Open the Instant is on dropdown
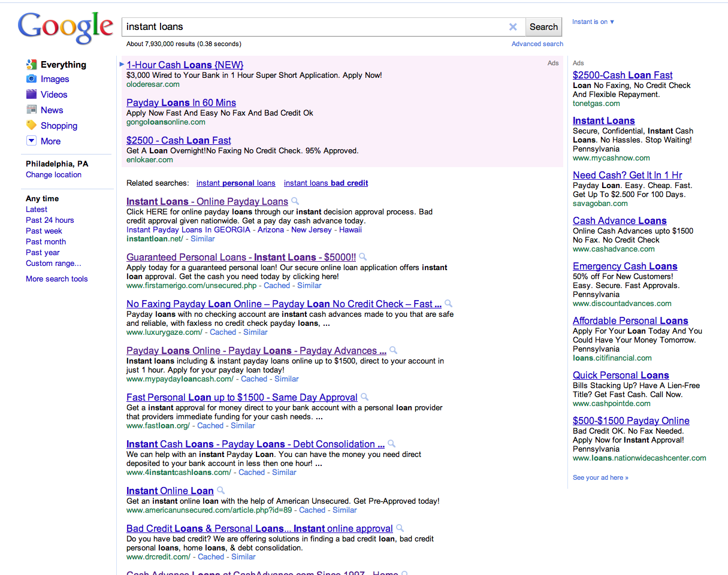 click(593, 22)
